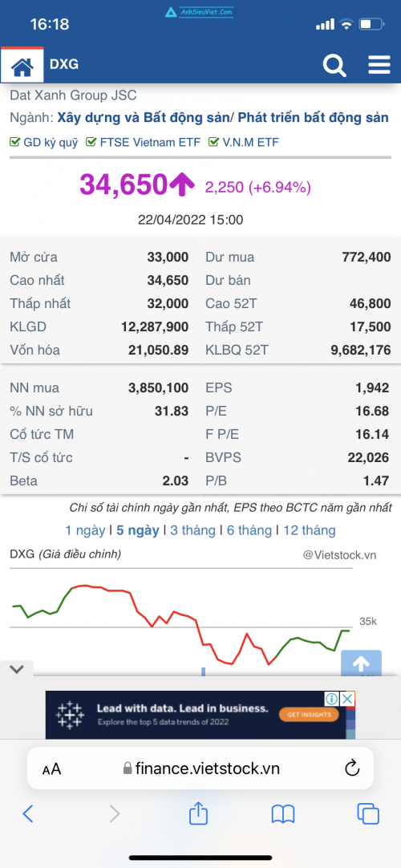The height and width of the screenshot is (868, 401).
Task: Tap Safari reload page icon
Action: (352, 768)
